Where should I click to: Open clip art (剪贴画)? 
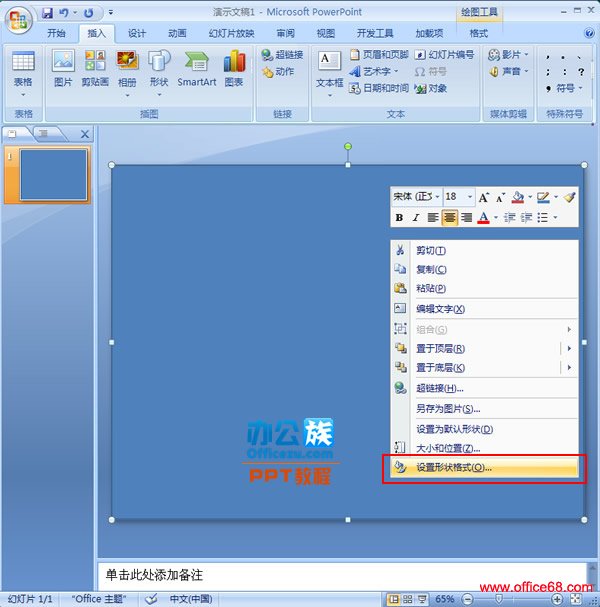[95, 68]
